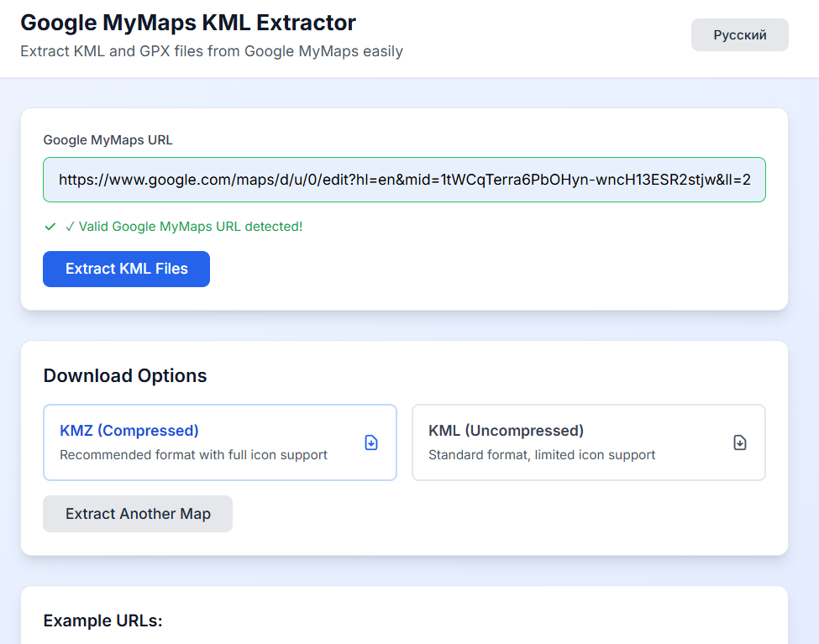
Task: Click the "Extract KML and GPX files" subtitle
Action: (212, 51)
